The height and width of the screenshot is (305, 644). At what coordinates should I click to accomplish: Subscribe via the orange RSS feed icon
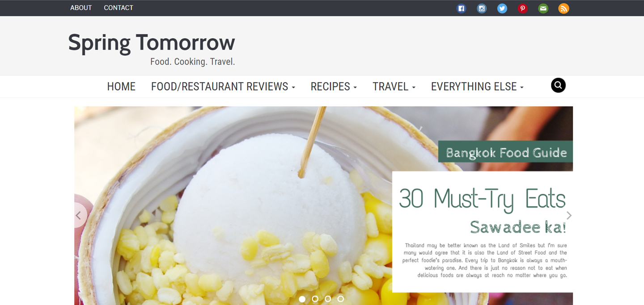tap(563, 8)
